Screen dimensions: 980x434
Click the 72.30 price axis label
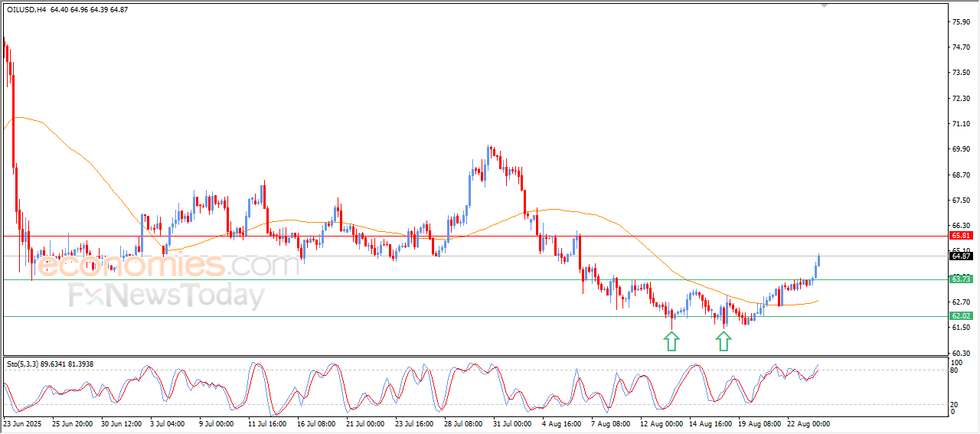click(x=962, y=98)
